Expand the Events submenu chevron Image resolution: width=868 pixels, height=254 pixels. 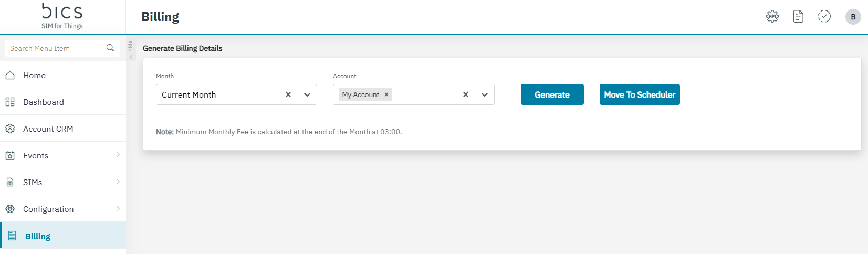tap(118, 155)
